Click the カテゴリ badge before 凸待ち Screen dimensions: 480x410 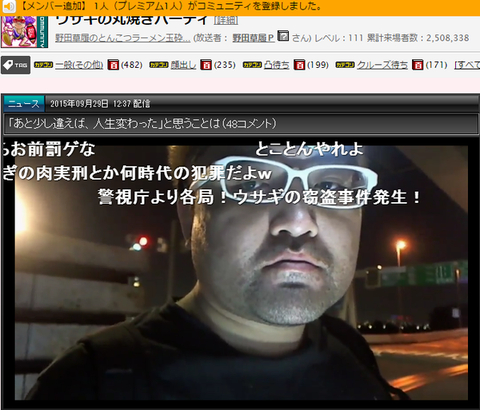[x=252, y=65]
